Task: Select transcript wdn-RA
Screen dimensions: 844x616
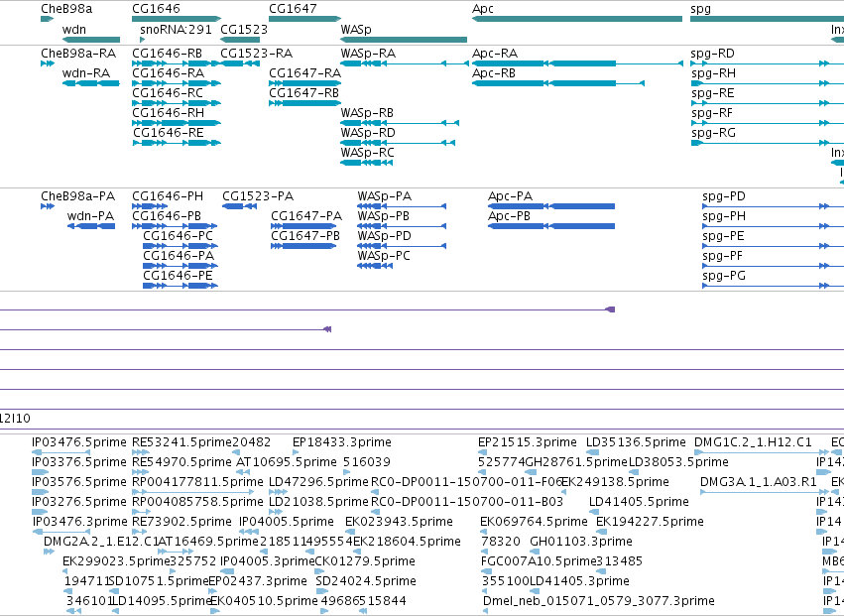Action: 85,73
